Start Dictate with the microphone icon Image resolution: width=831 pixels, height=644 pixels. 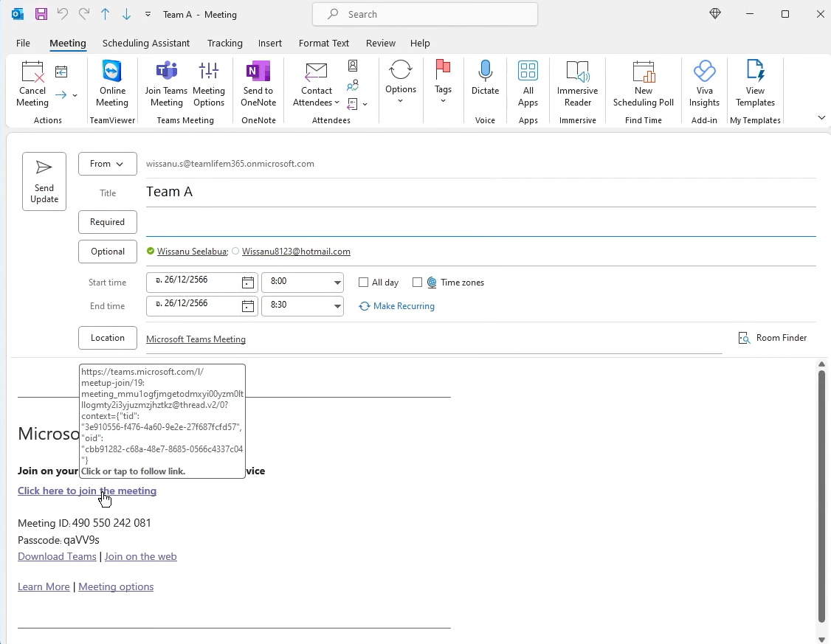click(486, 78)
